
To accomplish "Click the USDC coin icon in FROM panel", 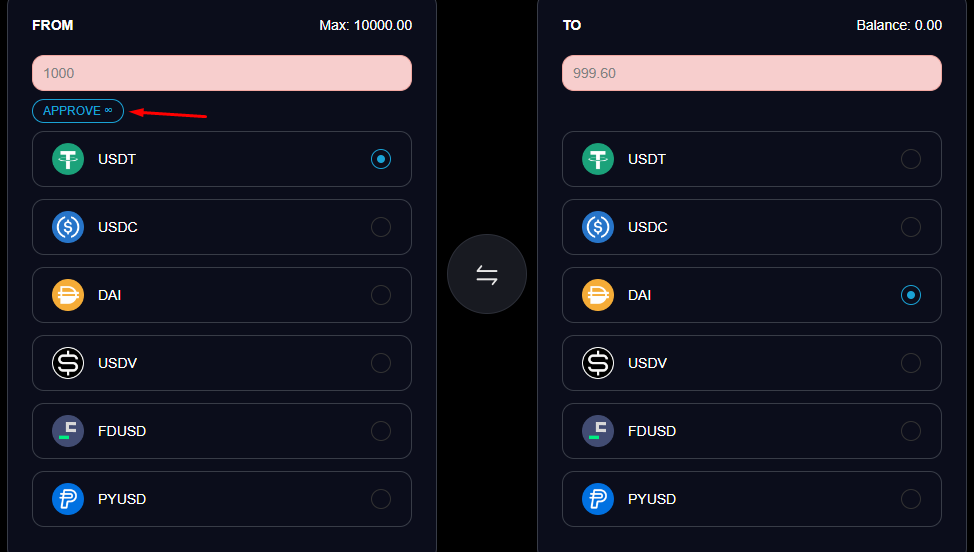I will (68, 227).
